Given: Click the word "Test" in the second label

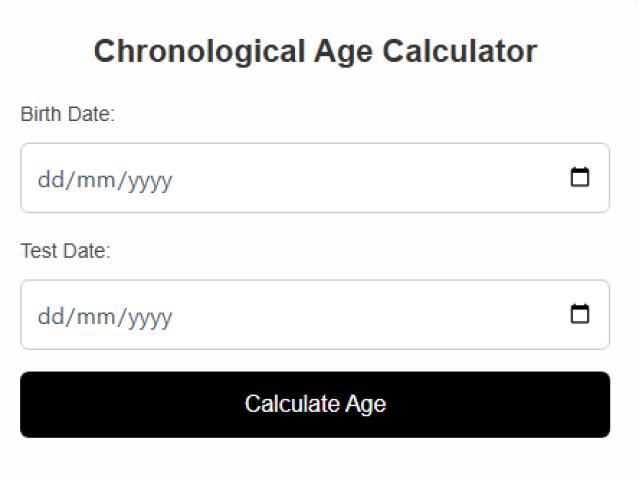Looking at the screenshot, I should (39, 250).
